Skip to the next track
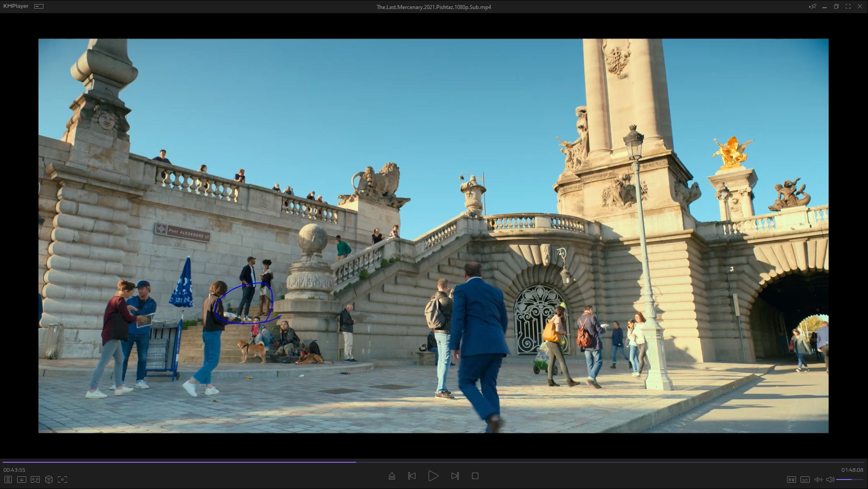Image resolution: width=868 pixels, height=489 pixels. tap(455, 476)
